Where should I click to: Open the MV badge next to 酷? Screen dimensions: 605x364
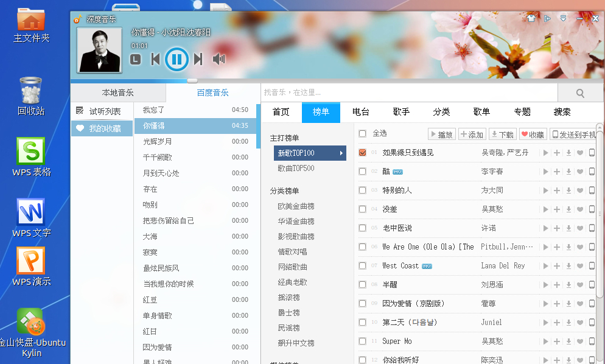pyautogui.click(x=398, y=172)
